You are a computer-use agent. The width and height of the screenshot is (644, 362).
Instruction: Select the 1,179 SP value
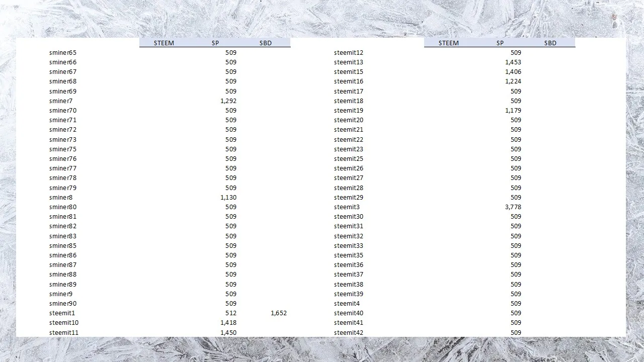(513, 110)
